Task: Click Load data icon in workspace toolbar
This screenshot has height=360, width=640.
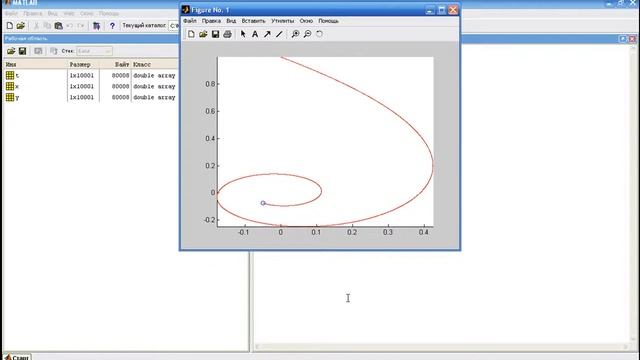Action: pos(11,51)
